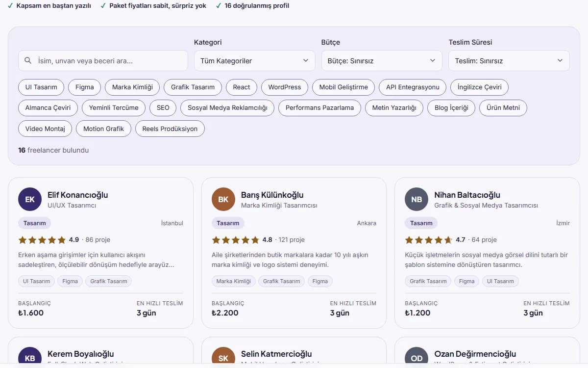The height and width of the screenshot is (368, 588).
Task: Select the SEO skill chip
Action: [163, 108]
